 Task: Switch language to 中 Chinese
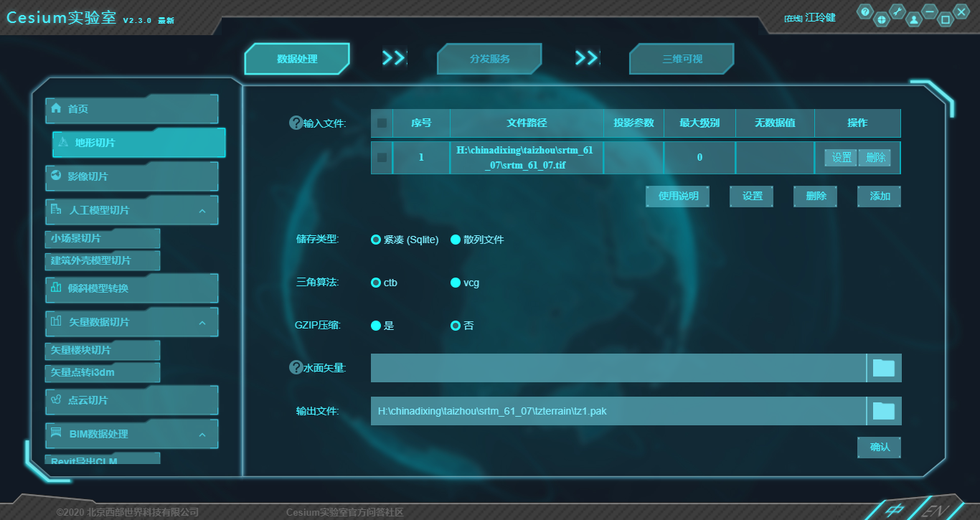click(894, 510)
